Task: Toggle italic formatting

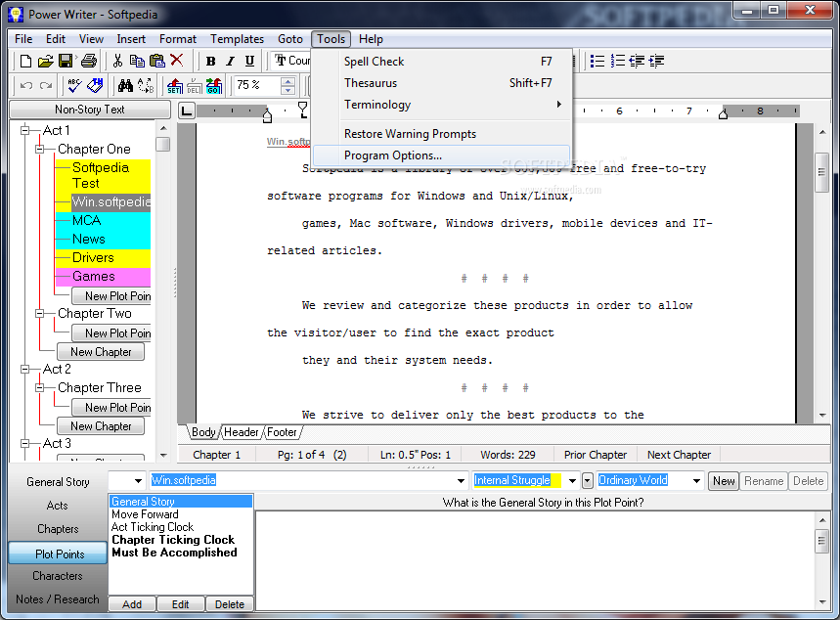Action: pos(231,61)
